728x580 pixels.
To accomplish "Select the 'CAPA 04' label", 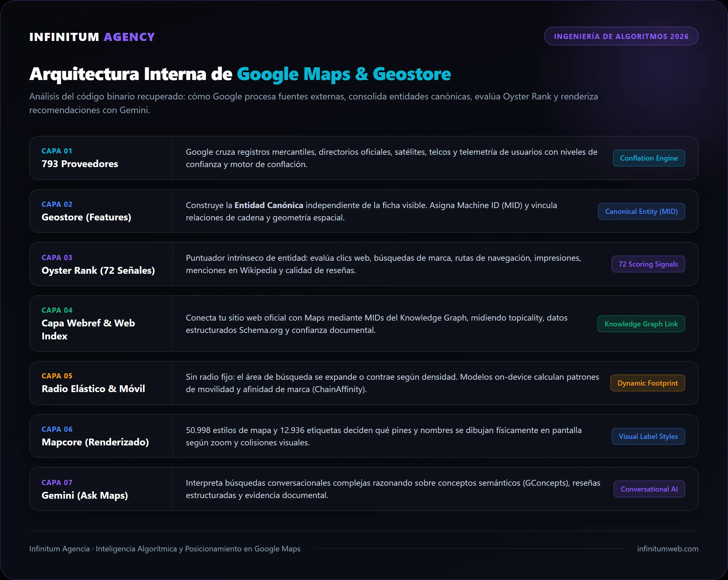I will (x=57, y=310).
